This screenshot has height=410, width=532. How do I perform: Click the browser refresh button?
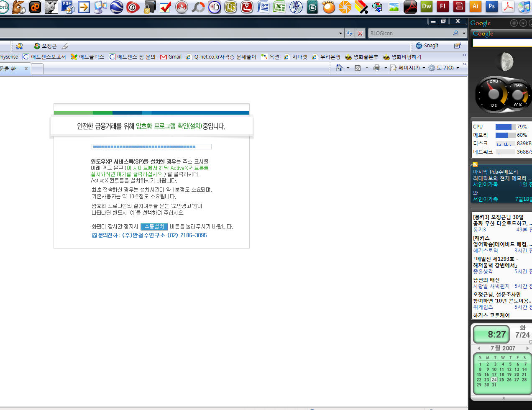350,33
